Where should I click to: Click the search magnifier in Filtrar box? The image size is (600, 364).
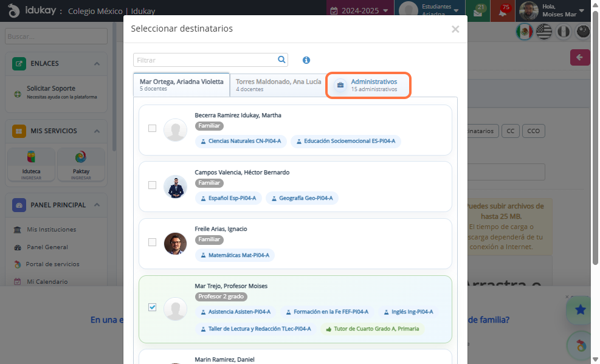click(281, 60)
